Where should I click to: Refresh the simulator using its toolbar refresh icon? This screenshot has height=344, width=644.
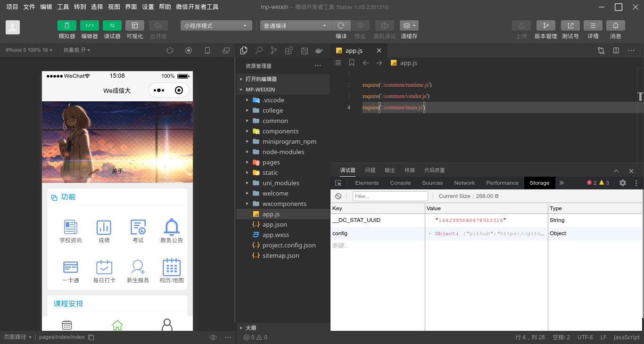170,50
